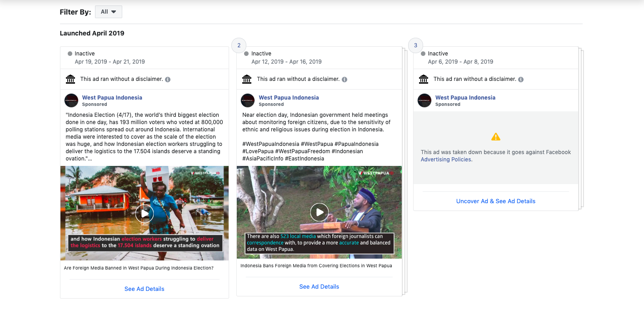Viewport: 644px width, 315px height.
Task: Click date range Apr 19, 2019 - Apr 21, 2019
Action: coord(110,62)
